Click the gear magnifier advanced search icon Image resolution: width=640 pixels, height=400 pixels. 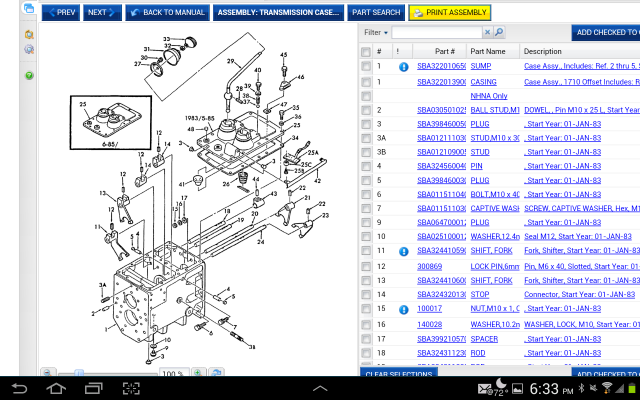(x=29, y=49)
